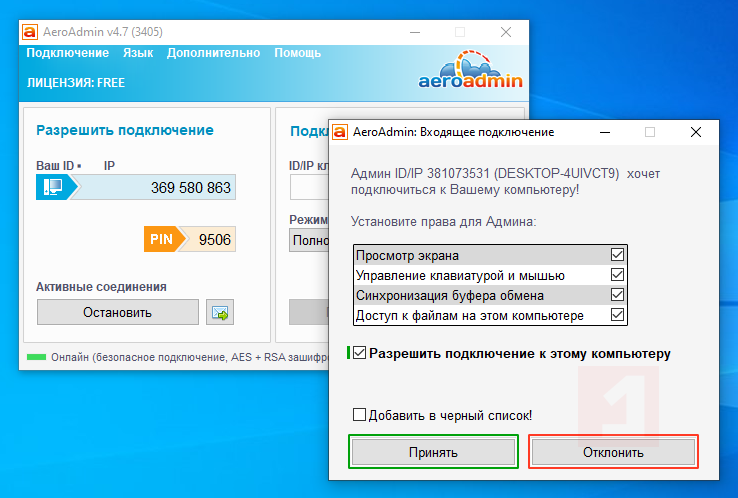Uncheck Доступ к файлам на этом компьютере
Screen dimensions: 738x498
click(617, 314)
